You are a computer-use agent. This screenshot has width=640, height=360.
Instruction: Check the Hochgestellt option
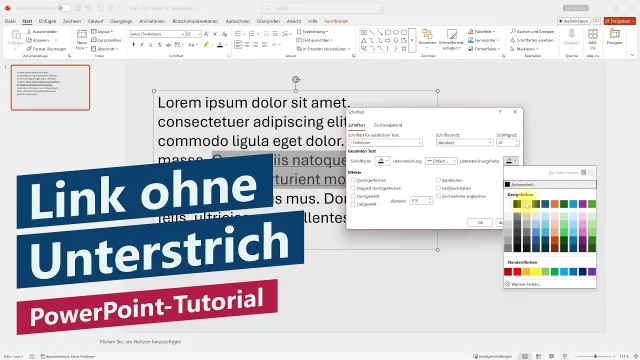click(353, 196)
